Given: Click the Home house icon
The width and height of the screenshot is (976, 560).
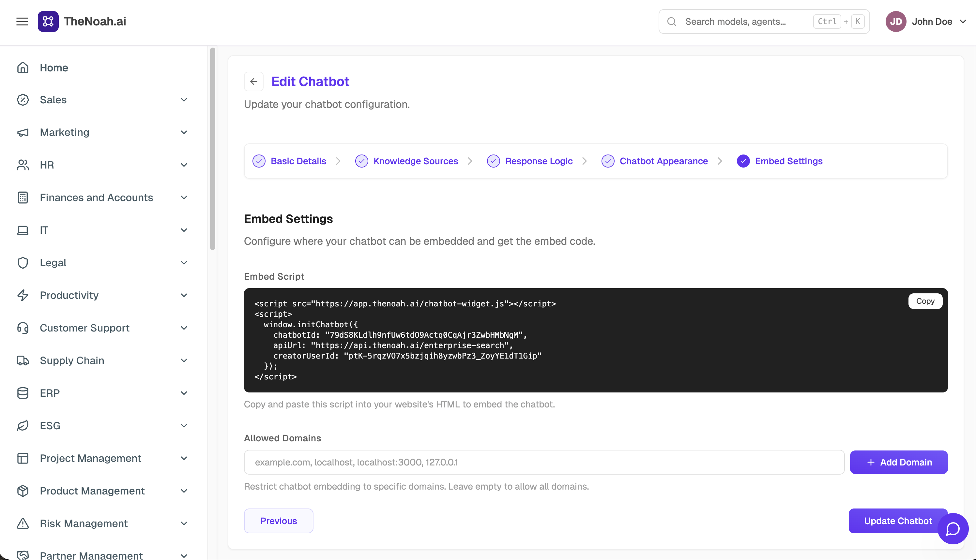Looking at the screenshot, I should coord(23,68).
